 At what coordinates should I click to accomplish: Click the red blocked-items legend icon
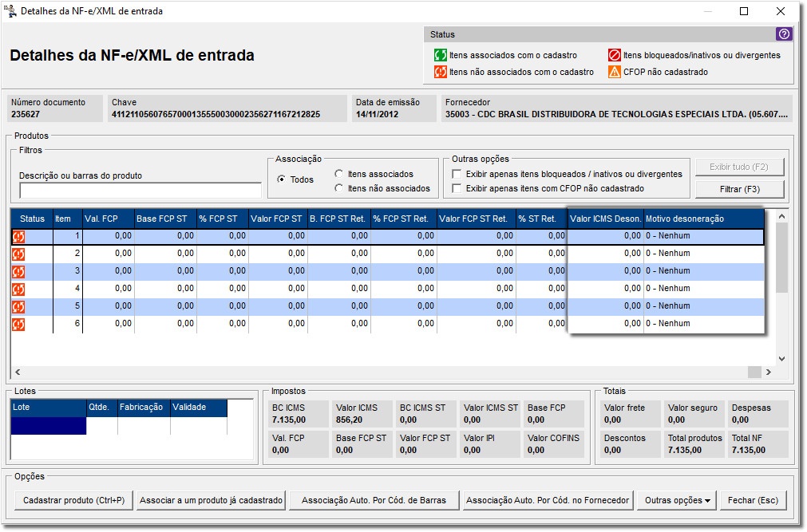[614, 55]
